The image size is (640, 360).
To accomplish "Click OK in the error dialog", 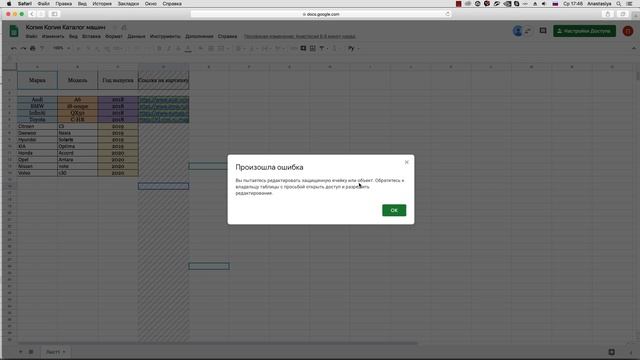I will (x=394, y=210).
